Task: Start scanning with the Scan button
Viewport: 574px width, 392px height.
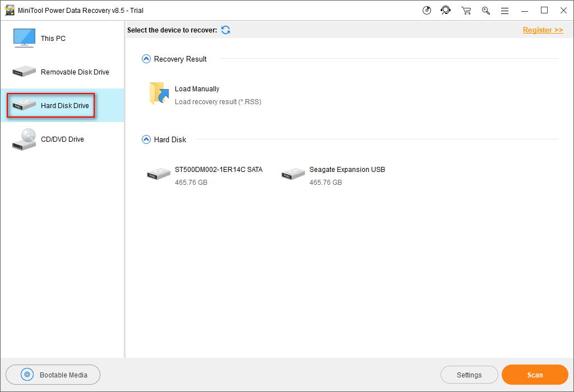Action: coord(535,375)
